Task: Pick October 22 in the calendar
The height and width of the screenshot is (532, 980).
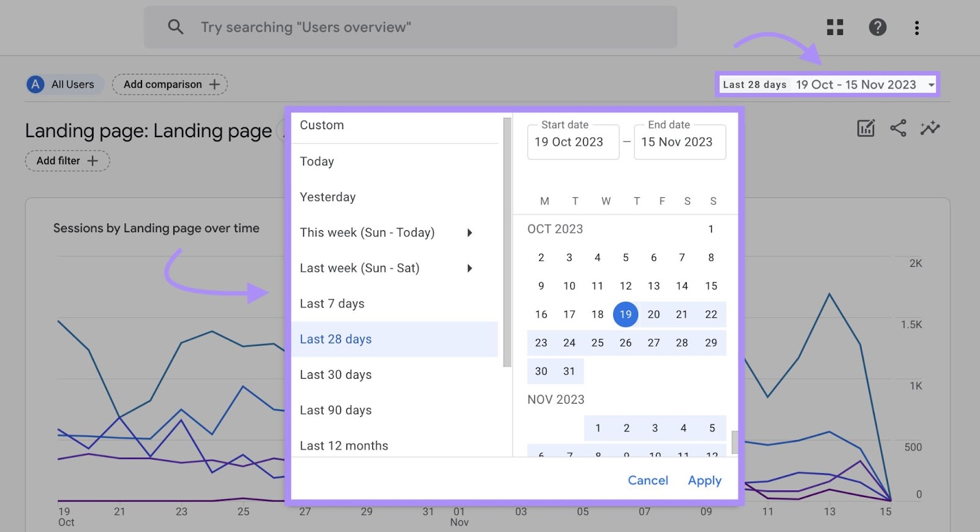Action: pyautogui.click(x=710, y=315)
